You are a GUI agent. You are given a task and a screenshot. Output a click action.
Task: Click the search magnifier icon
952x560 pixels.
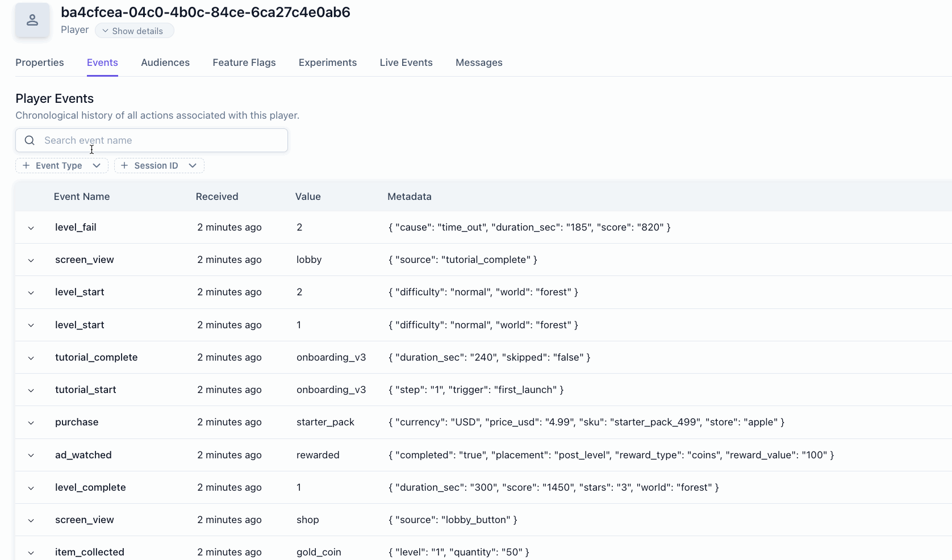click(30, 140)
